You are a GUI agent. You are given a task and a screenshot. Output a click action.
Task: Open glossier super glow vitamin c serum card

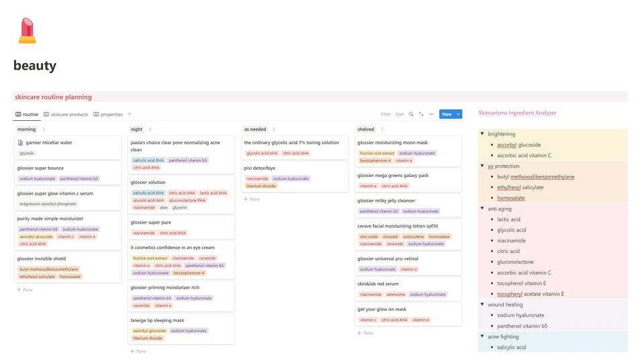click(68, 199)
